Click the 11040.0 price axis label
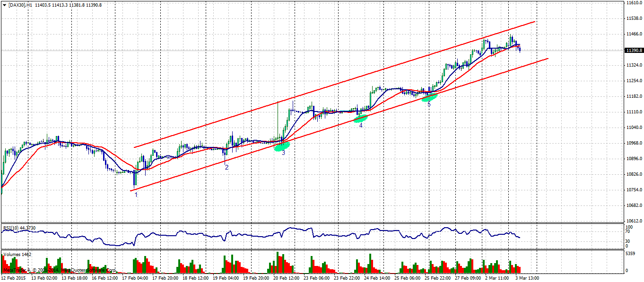The width and height of the screenshot is (644, 282). pos(634,128)
